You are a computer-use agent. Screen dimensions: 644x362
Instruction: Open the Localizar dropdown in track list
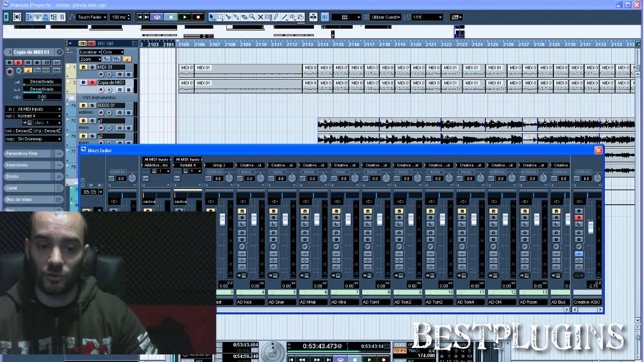tap(91, 52)
